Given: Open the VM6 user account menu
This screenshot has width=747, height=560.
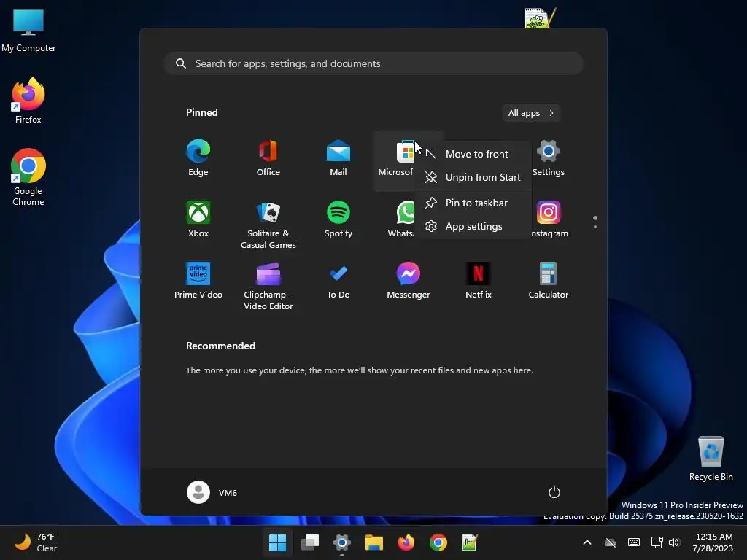Looking at the screenshot, I should (212, 492).
